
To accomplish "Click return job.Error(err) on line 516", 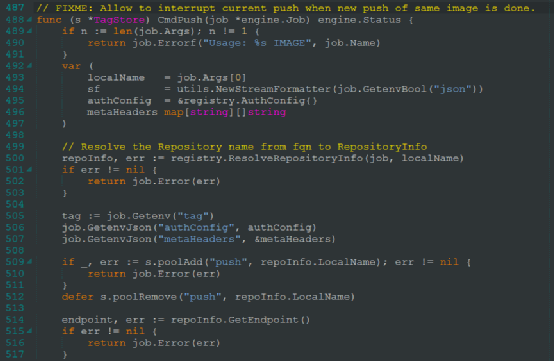I will click(x=154, y=343).
